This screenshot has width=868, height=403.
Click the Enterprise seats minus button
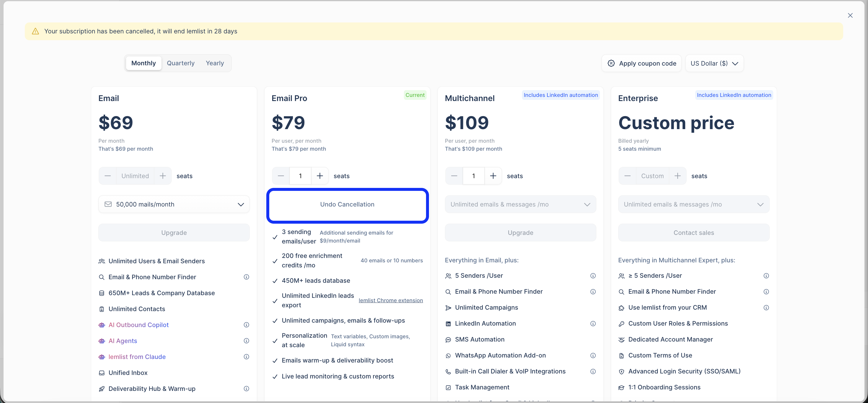627,176
